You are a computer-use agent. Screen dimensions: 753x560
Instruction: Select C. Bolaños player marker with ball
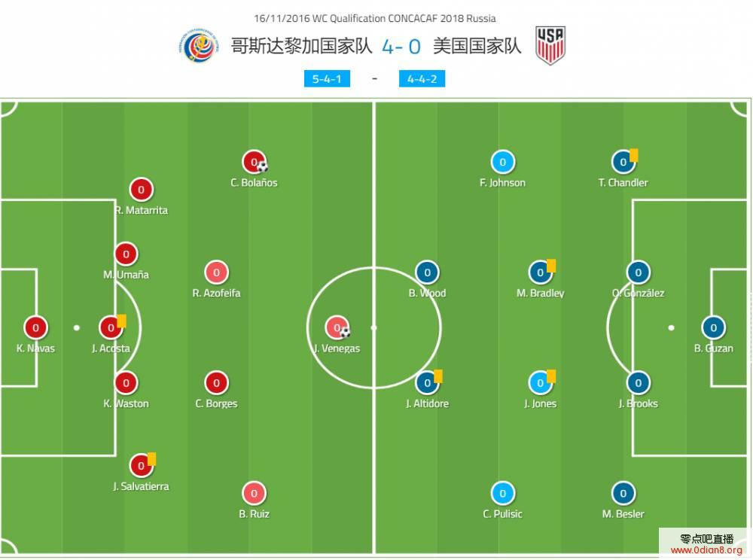coord(255,162)
